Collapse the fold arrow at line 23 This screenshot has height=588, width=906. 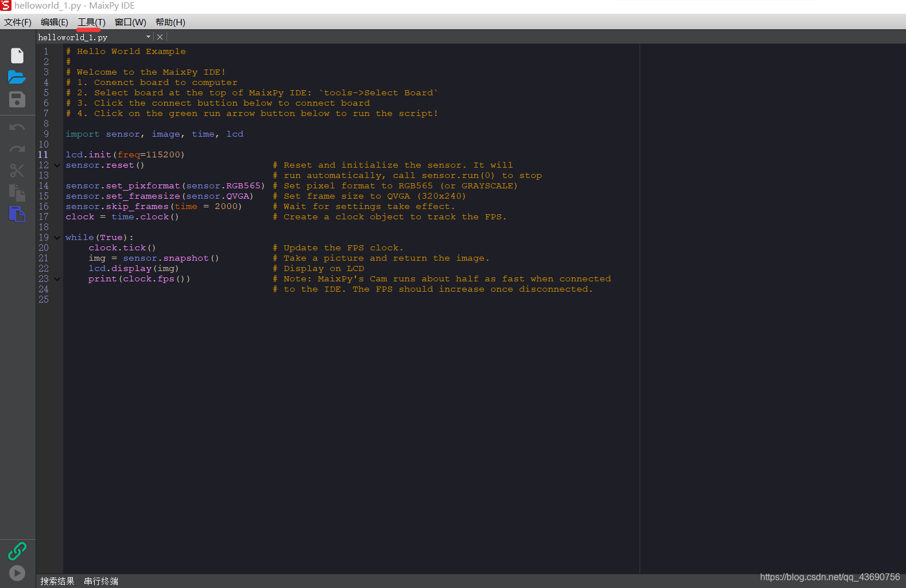57,279
